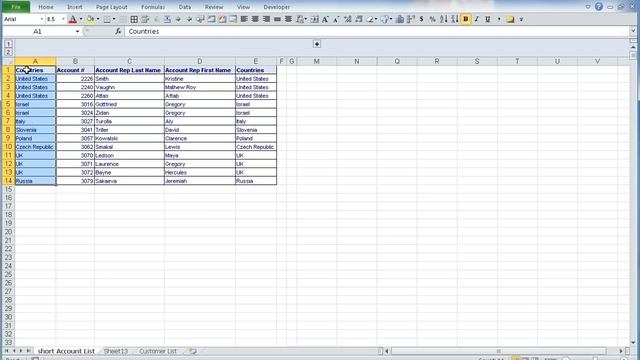Click the sort ascending A-Z icon
This screenshot has height=360, width=640.
click(444, 19)
